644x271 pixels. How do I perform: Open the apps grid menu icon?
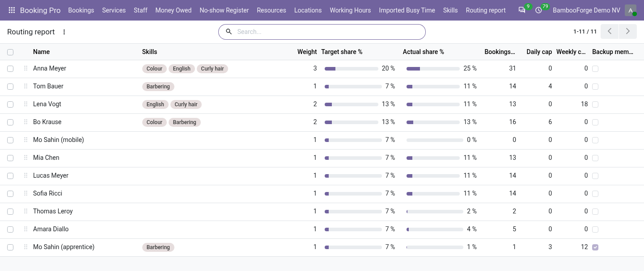pyautogui.click(x=12, y=10)
